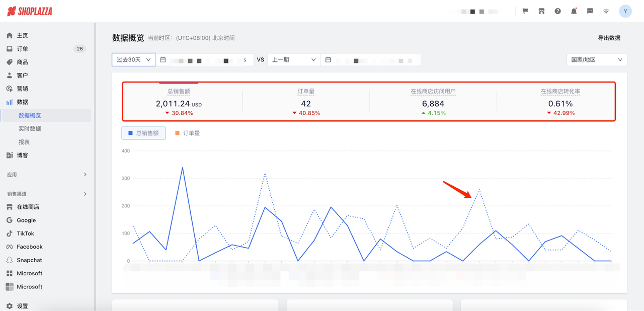Open the 订单 menu item
Viewport: 644px width, 311px height.
[23, 49]
